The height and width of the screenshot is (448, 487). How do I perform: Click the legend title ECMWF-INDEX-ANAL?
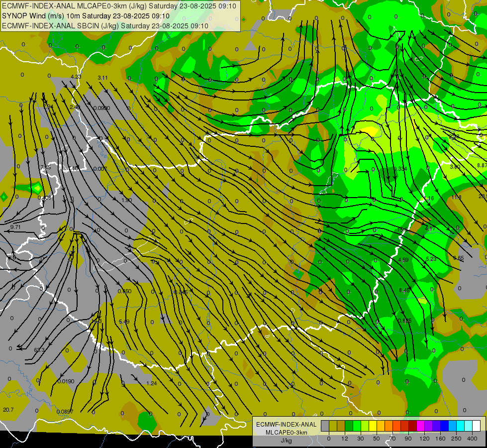point(287,425)
